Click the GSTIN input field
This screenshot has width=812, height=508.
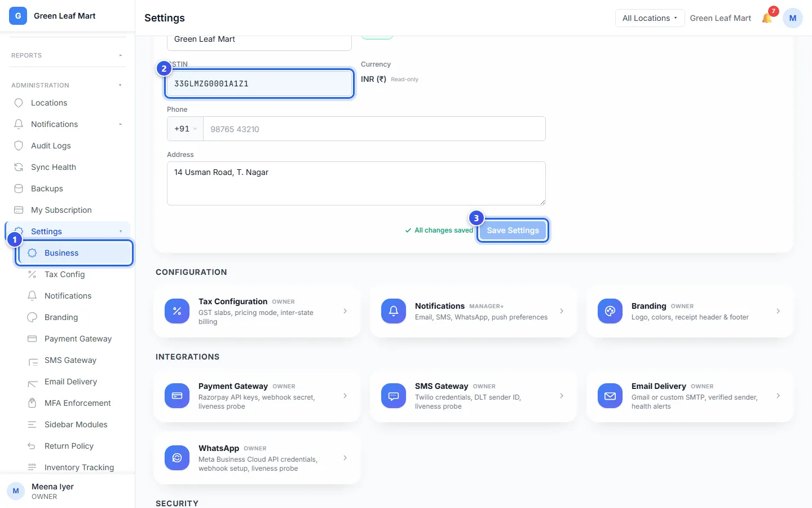259,84
